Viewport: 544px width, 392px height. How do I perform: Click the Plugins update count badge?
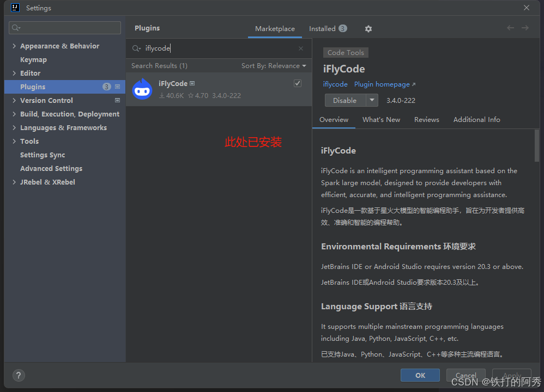pos(107,87)
